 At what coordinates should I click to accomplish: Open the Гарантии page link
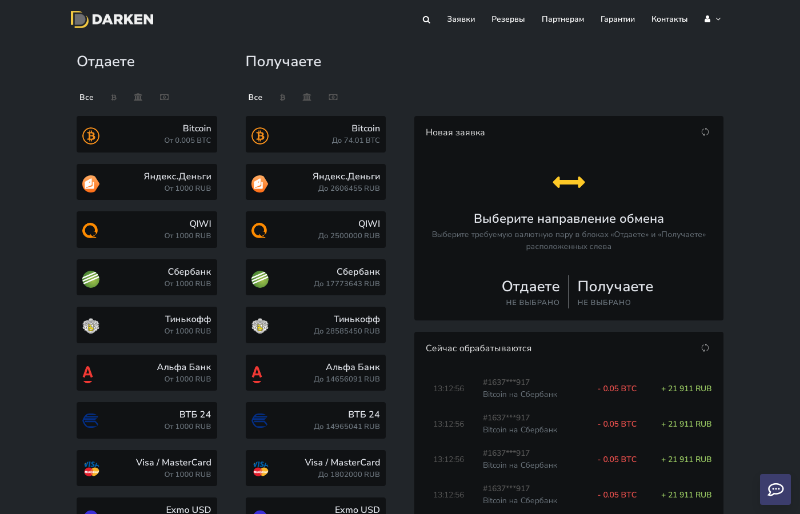[617, 19]
